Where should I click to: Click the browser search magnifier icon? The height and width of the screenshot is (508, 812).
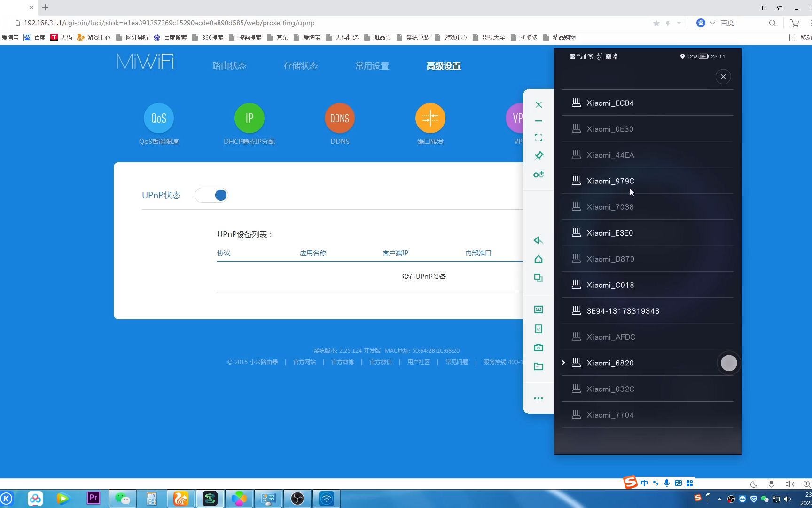(772, 23)
